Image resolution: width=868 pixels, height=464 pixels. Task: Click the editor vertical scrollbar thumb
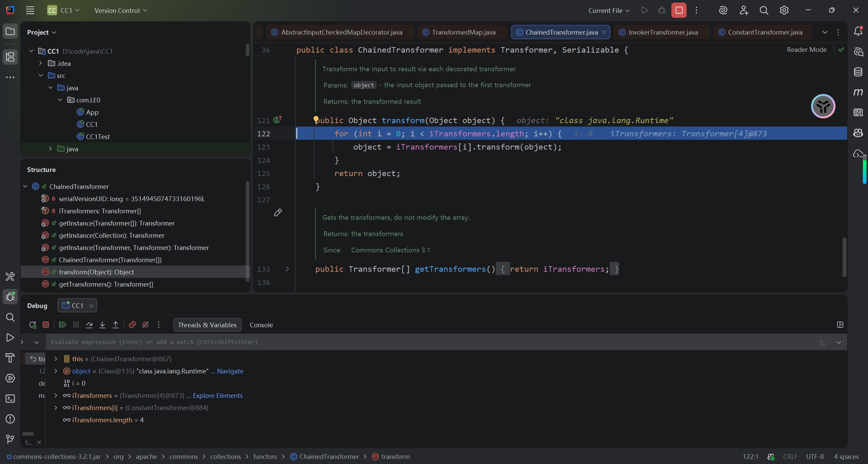[x=844, y=257]
